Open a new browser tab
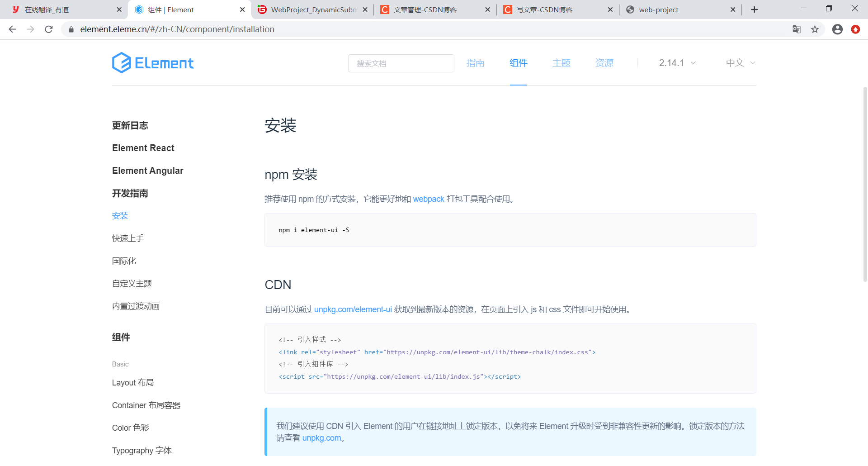The height and width of the screenshot is (466, 868). point(754,10)
